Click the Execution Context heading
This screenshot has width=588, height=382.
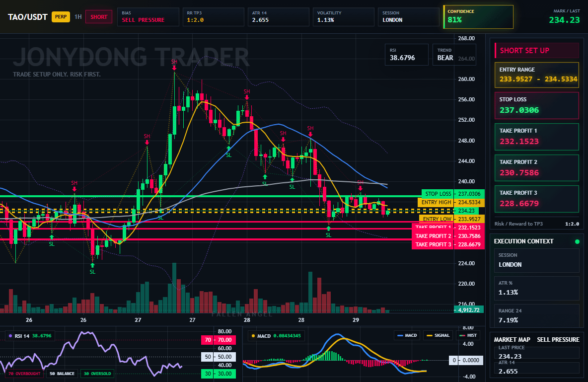click(523, 241)
